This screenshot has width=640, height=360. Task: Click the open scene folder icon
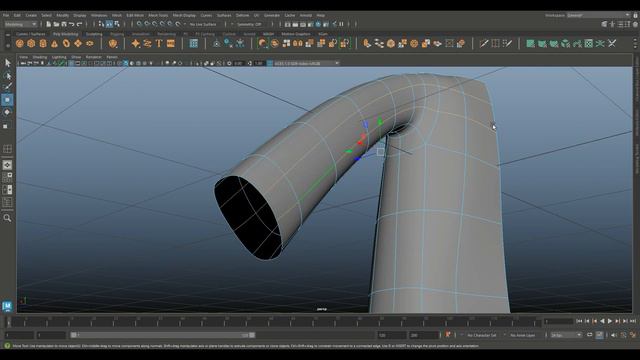click(x=56, y=24)
